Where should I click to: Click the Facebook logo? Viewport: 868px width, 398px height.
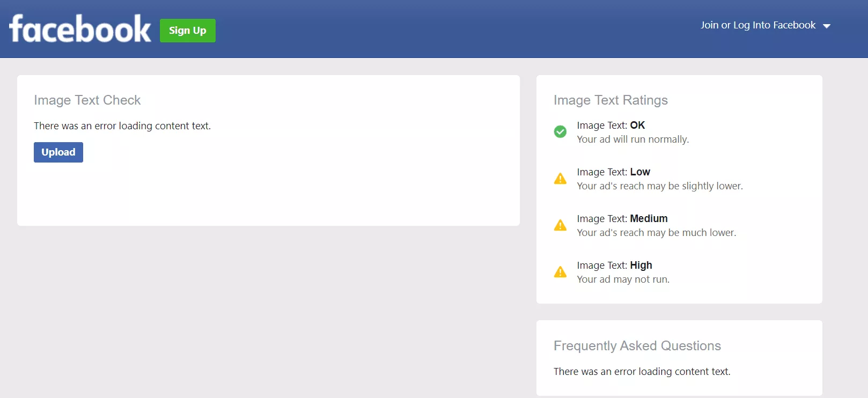(x=80, y=29)
